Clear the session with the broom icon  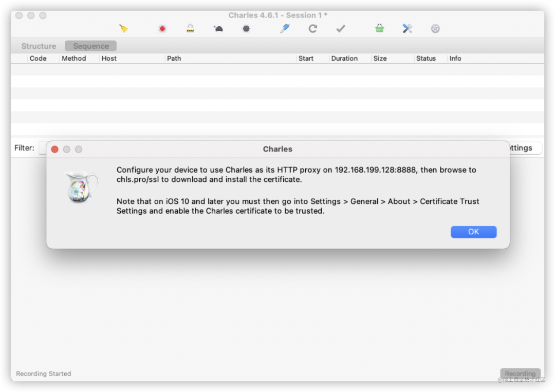pyautogui.click(x=123, y=29)
